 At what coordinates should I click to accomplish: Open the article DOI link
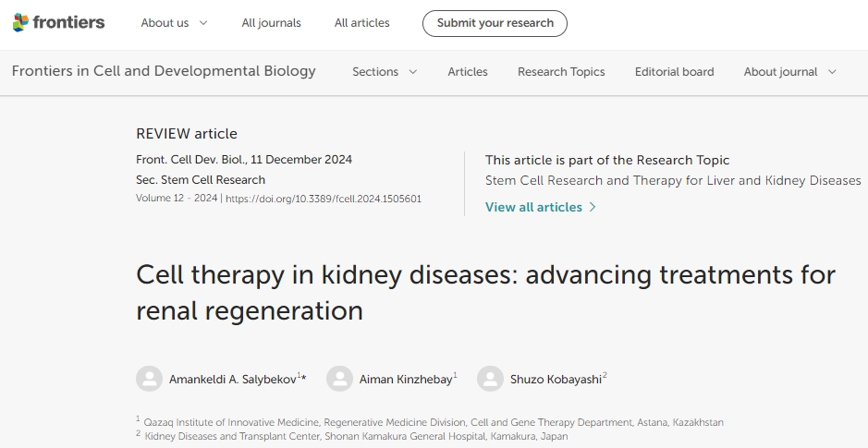pyautogui.click(x=323, y=199)
